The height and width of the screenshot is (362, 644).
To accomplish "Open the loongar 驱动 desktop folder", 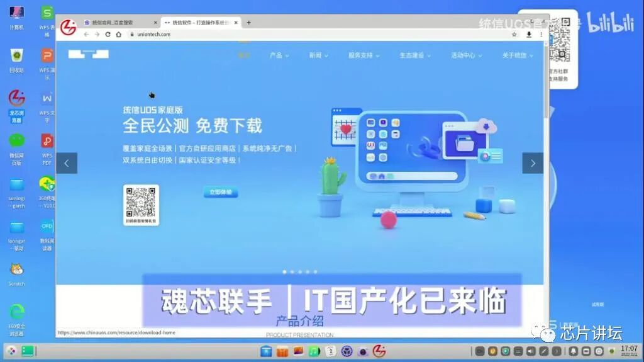I will 16,235.
